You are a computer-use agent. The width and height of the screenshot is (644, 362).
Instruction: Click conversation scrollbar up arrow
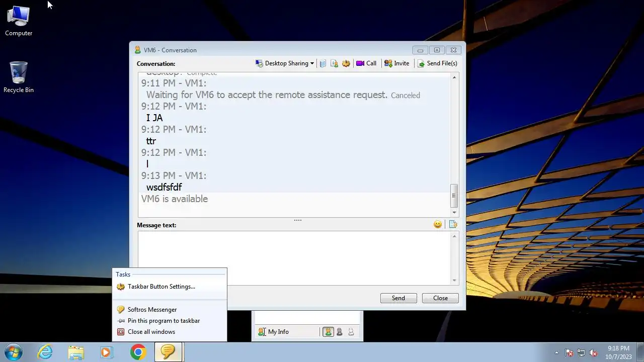pyautogui.click(x=454, y=77)
